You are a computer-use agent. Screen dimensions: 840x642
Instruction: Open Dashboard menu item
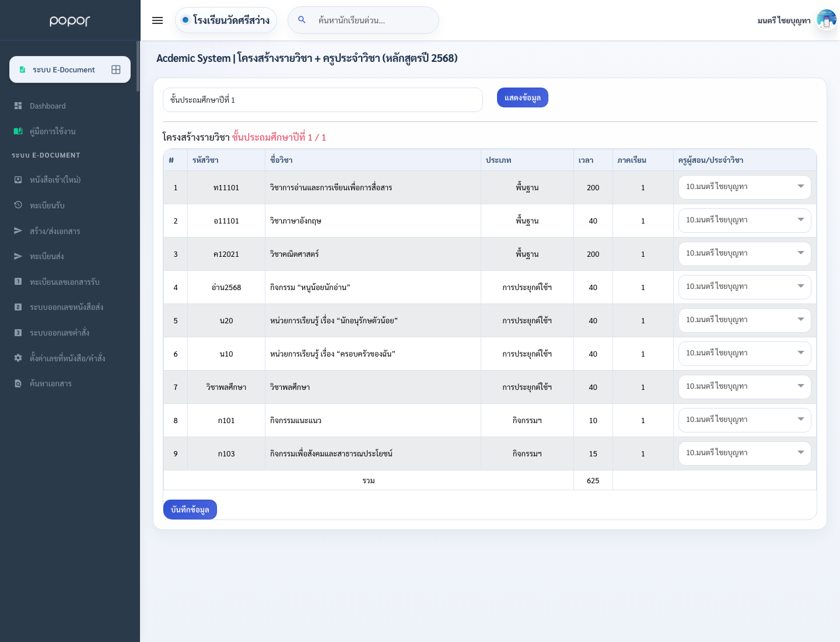pos(70,106)
